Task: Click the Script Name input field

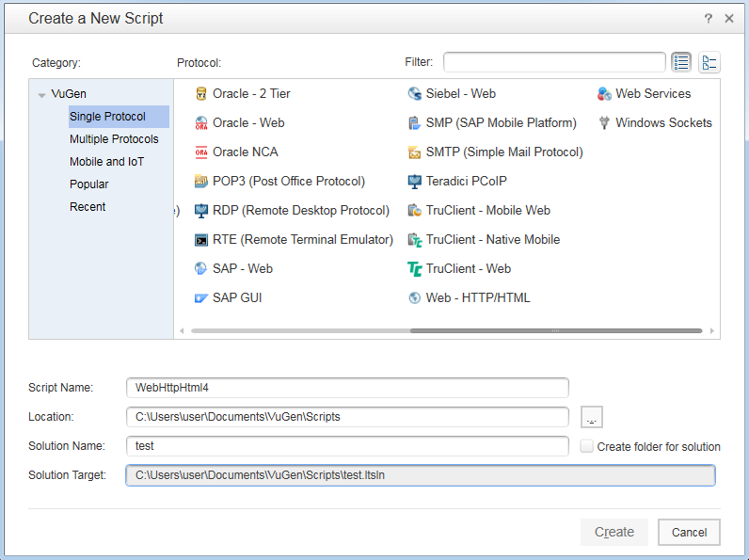Action: [x=347, y=388]
